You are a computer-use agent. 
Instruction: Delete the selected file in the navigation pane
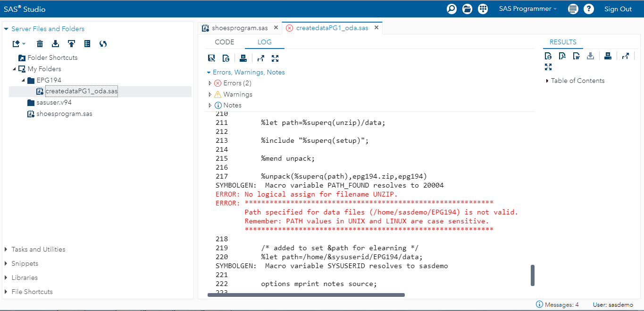pyautogui.click(x=40, y=43)
